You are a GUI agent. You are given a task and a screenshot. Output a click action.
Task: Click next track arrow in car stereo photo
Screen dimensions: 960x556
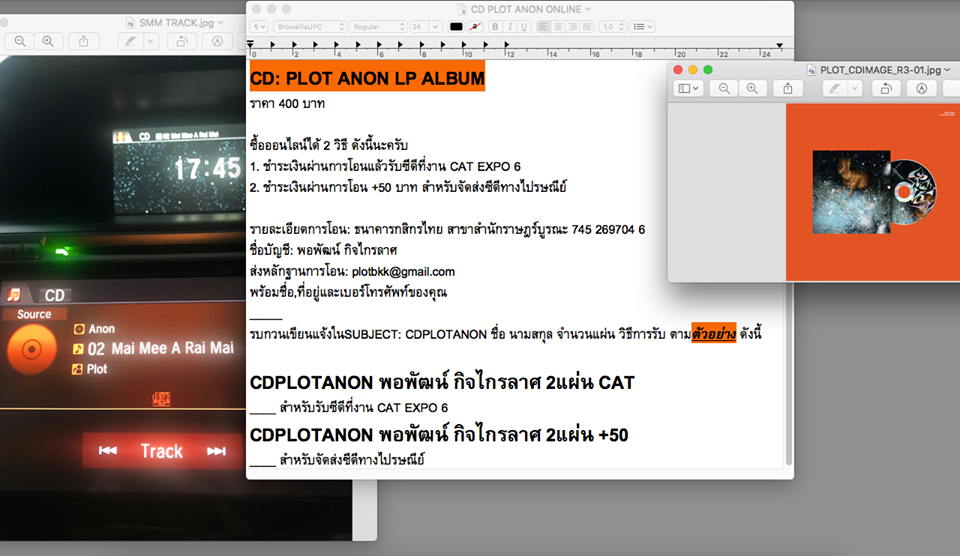216,451
